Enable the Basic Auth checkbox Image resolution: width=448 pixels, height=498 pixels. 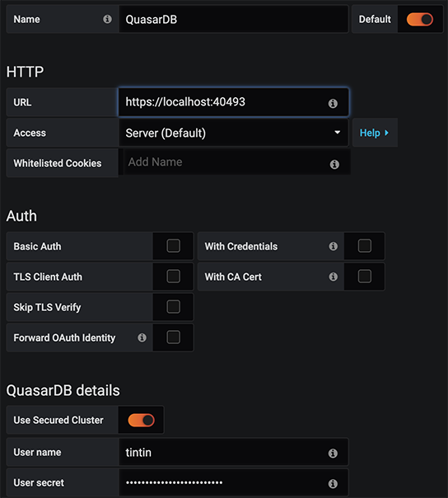pos(174,246)
